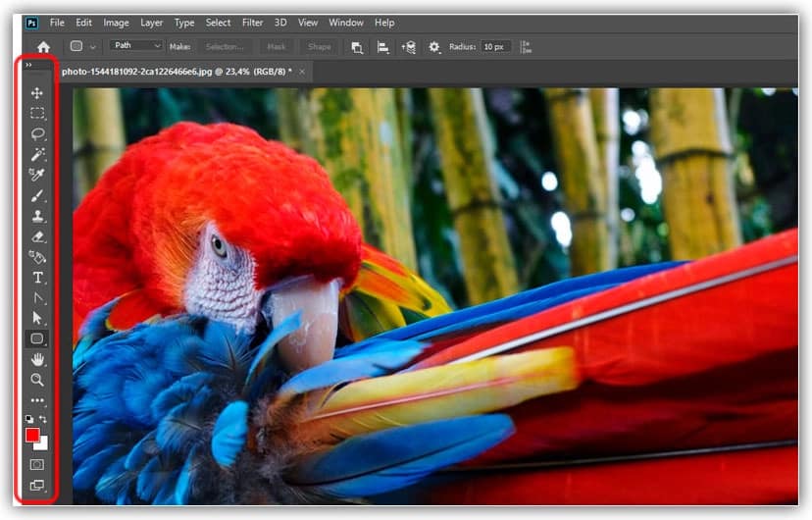Open the View menu
The width and height of the screenshot is (812, 520).
308,23
